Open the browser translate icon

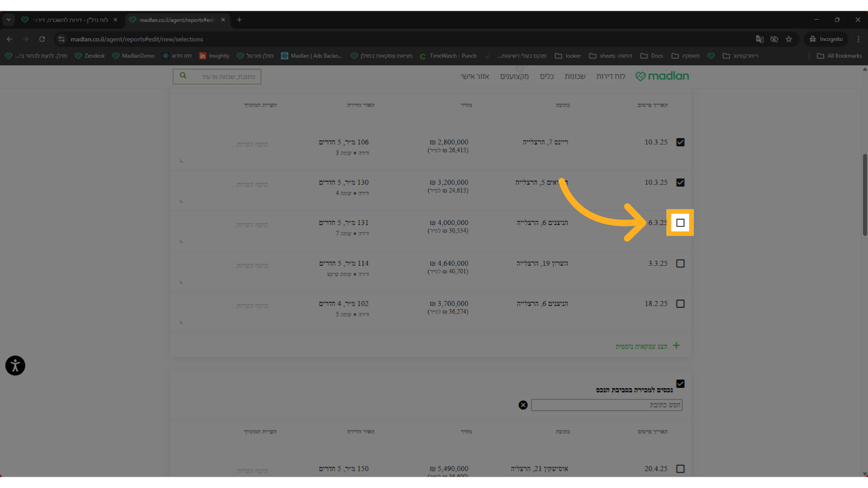pos(759,39)
